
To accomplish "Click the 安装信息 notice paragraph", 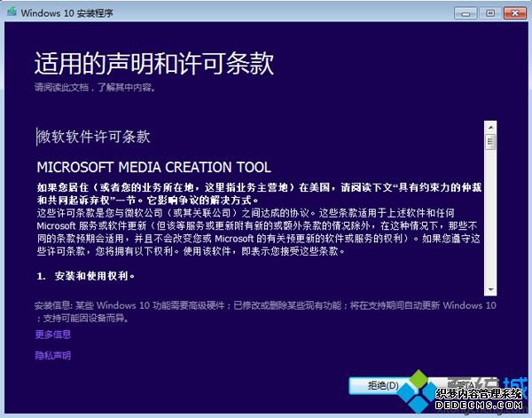I will [265, 312].
